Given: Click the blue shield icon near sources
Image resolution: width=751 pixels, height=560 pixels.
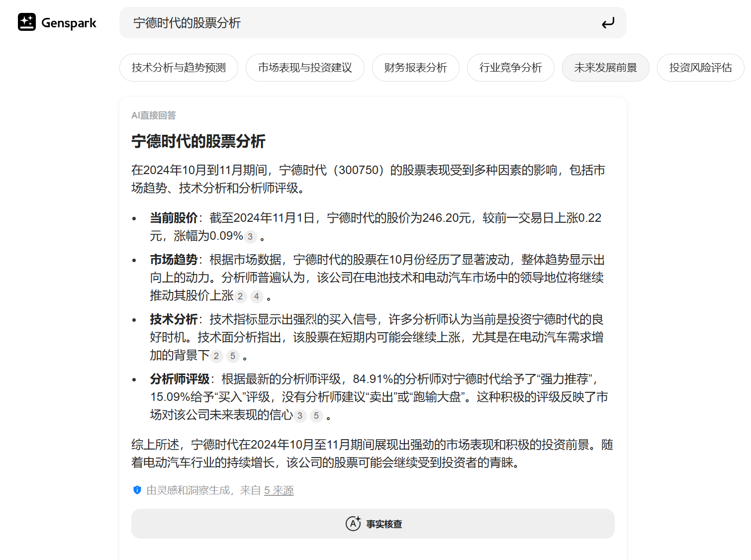Looking at the screenshot, I should [x=137, y=490].
